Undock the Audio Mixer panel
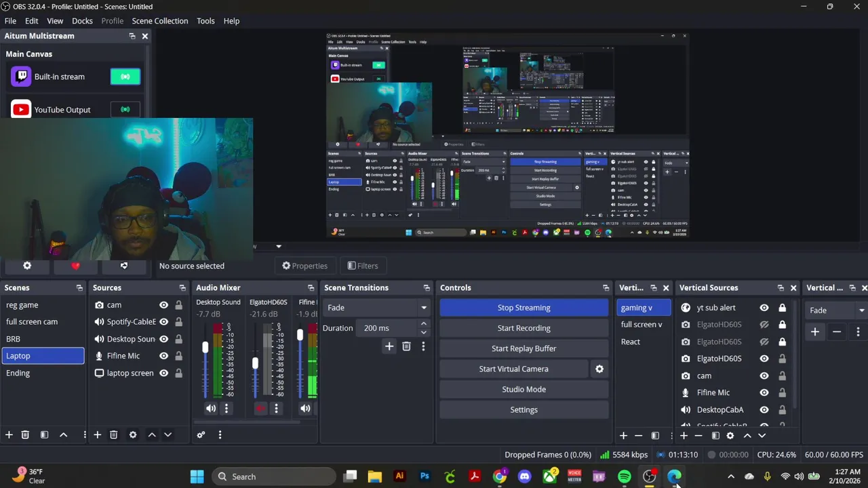The height and width of the screenshot is (488, 868). pyautogui.click(x=311, y=288)
